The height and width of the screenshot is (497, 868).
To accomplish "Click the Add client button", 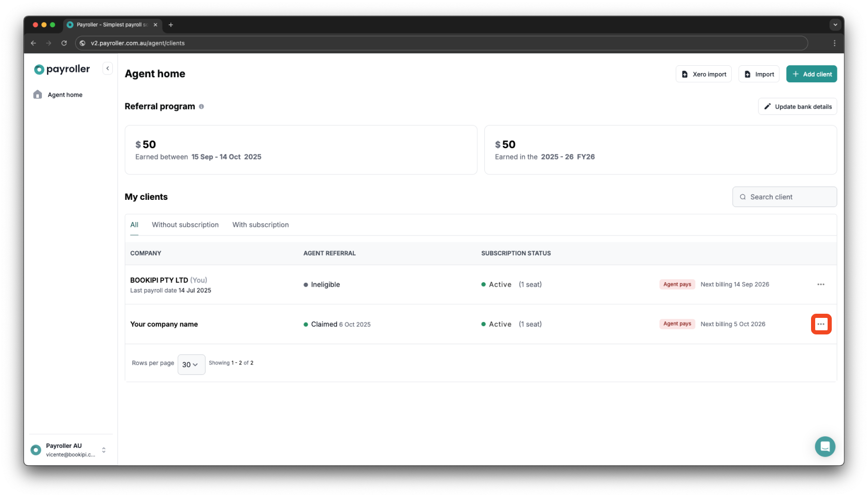I will (x=812, y=74).
